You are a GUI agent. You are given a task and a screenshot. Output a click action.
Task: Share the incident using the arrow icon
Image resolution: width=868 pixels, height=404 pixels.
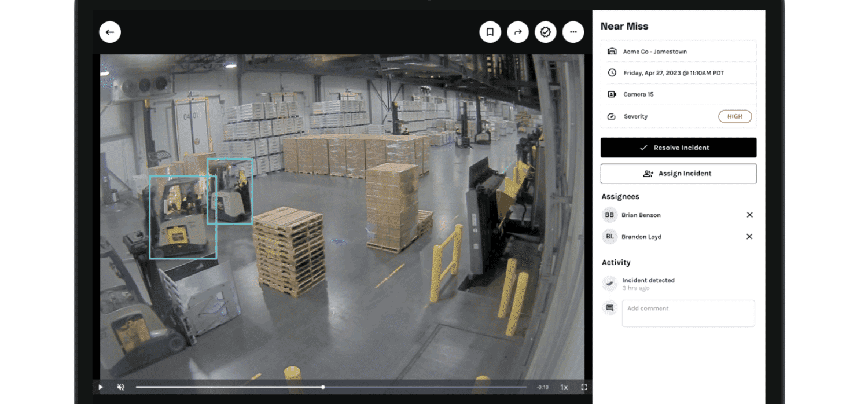[x=518, y=32]
